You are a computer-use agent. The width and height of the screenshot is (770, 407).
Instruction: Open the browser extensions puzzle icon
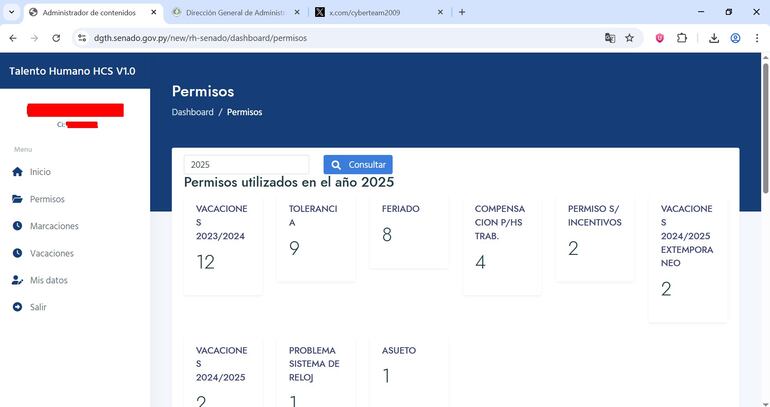pos(682,38)
